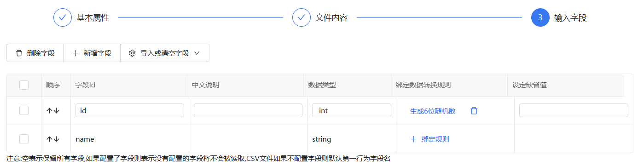Click the gear icon in 导入或清空字段
The image size is (644, 166).
click(132, 53)
